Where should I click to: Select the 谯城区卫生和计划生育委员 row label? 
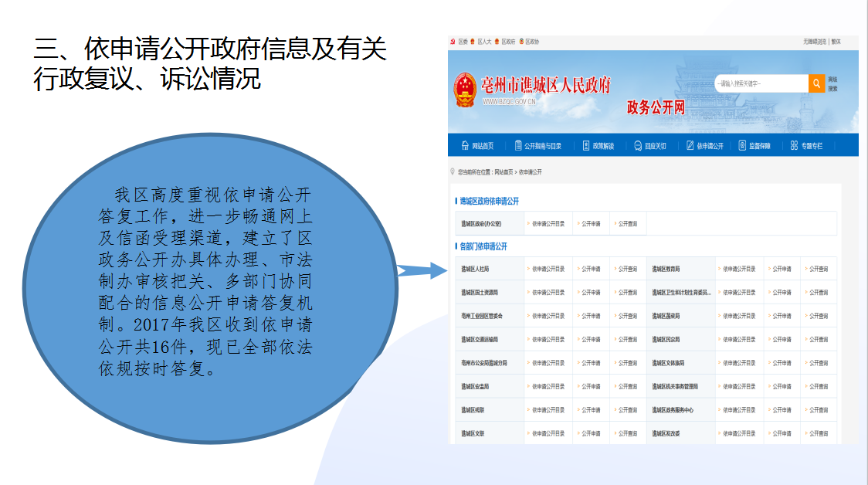(681, 293)
